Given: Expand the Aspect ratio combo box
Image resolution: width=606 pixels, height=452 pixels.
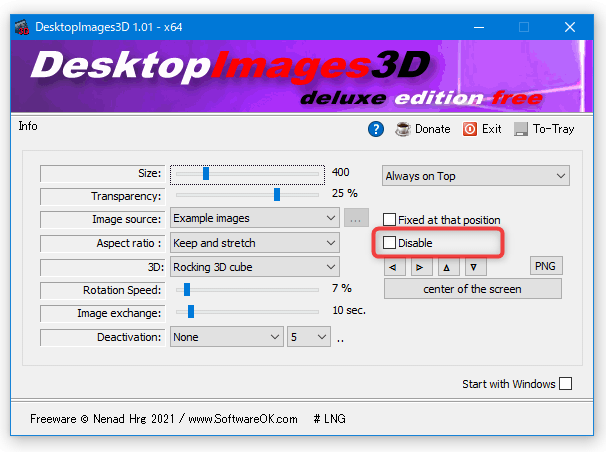Looking at the screenshot, I should 255,243.
